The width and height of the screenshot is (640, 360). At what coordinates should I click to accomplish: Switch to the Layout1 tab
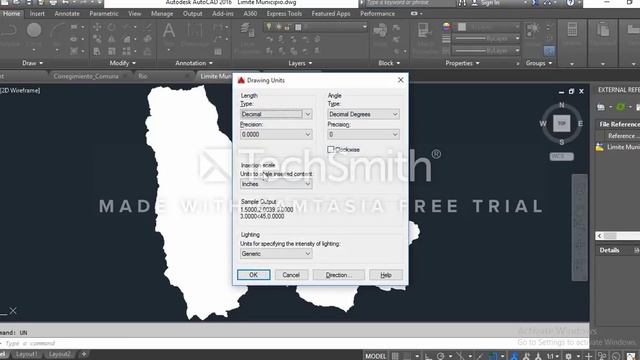click(27, 354)
